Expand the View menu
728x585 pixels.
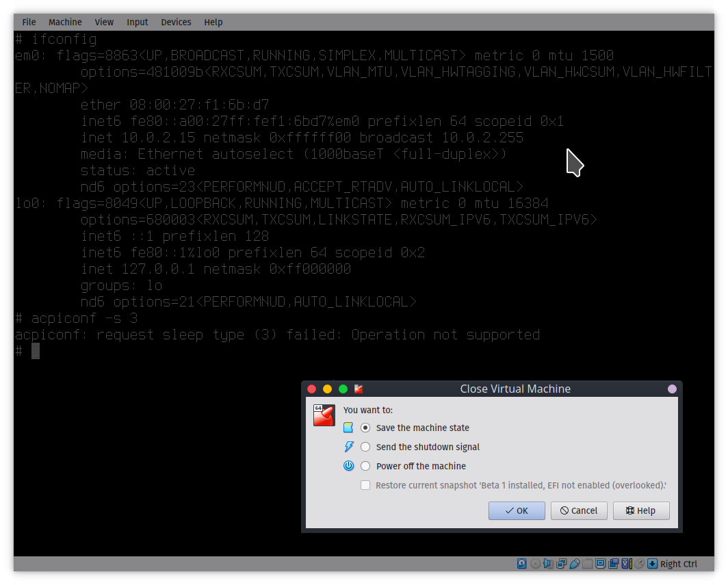(x=104, y=22)
